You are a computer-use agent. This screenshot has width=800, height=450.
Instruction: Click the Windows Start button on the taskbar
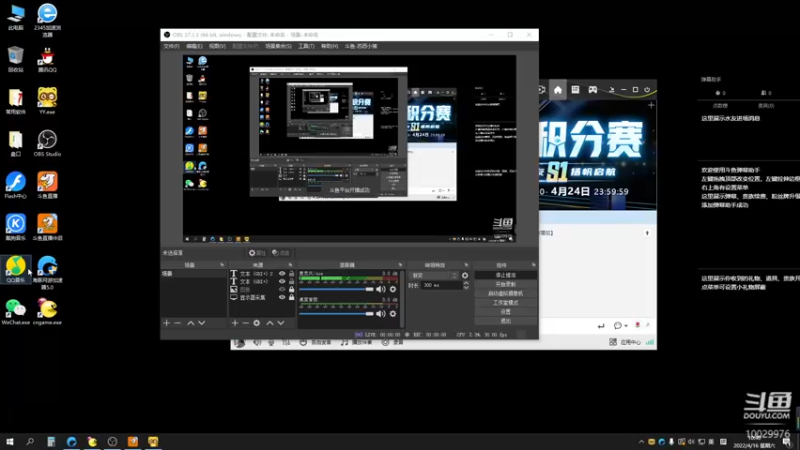(10, 441)
